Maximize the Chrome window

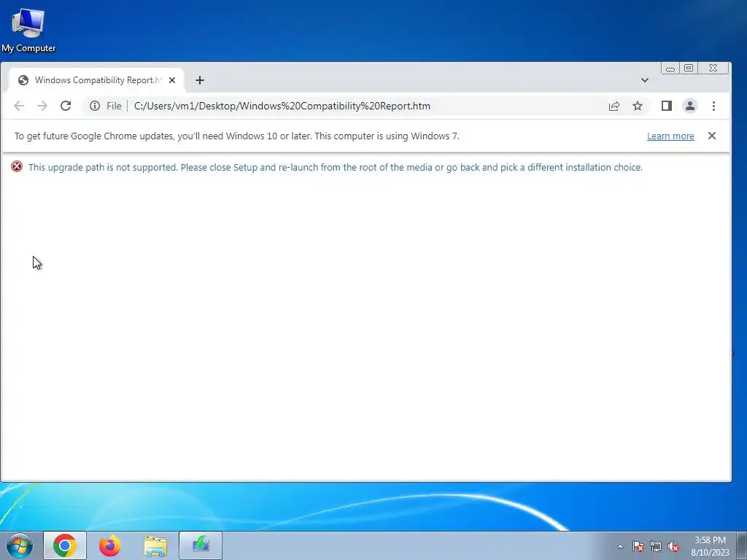[689, 68]
